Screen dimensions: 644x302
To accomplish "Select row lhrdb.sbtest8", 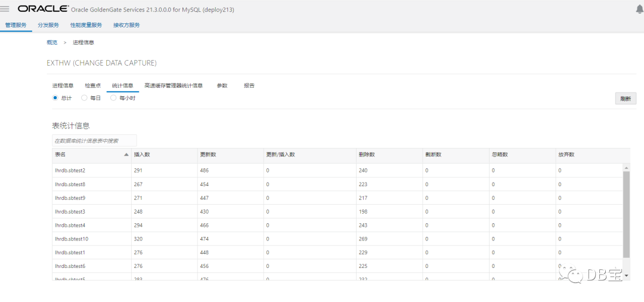I will point(338,184).
